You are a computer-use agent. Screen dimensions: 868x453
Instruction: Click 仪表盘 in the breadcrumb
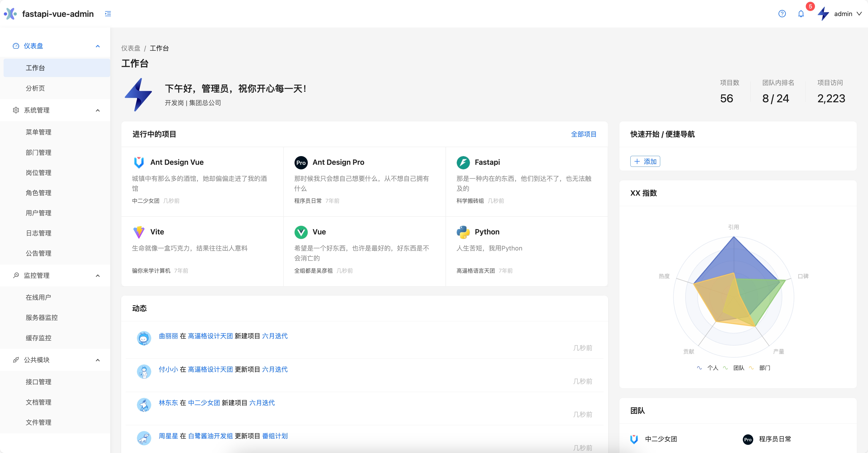tap(131, 48)
